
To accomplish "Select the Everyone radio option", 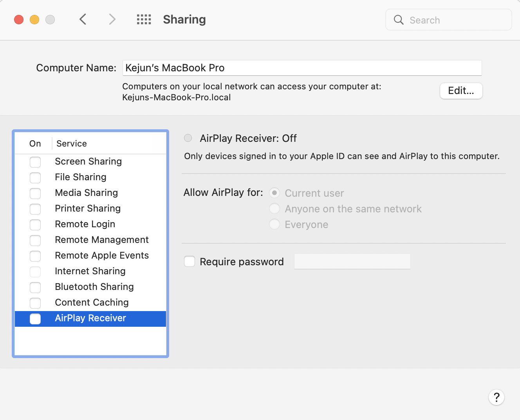I will coord(274,224).
